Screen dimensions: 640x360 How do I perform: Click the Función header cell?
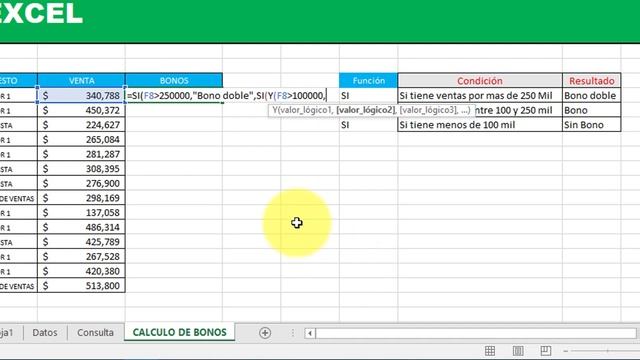click(x=369, y=80)
